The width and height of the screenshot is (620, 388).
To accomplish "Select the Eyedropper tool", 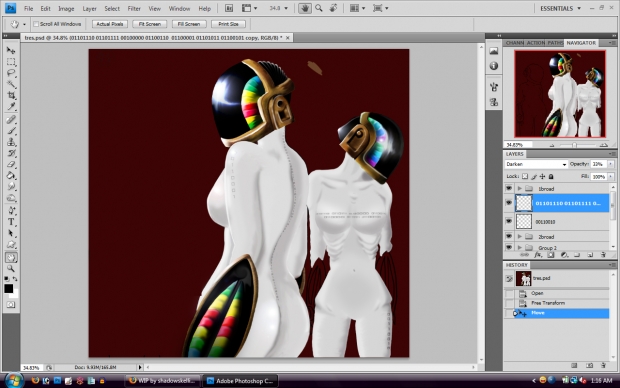I will coord(11,106).
